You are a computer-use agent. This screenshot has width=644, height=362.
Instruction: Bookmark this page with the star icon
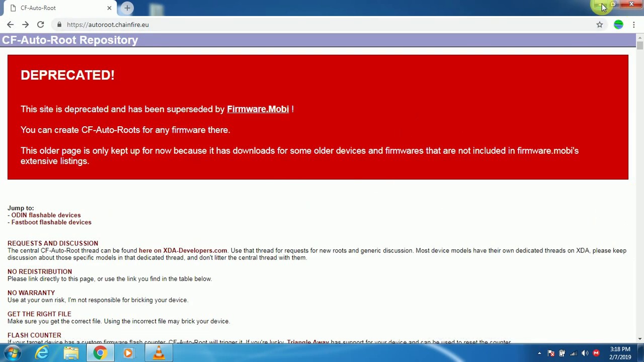pyautogui.click(x=599, y=25)
